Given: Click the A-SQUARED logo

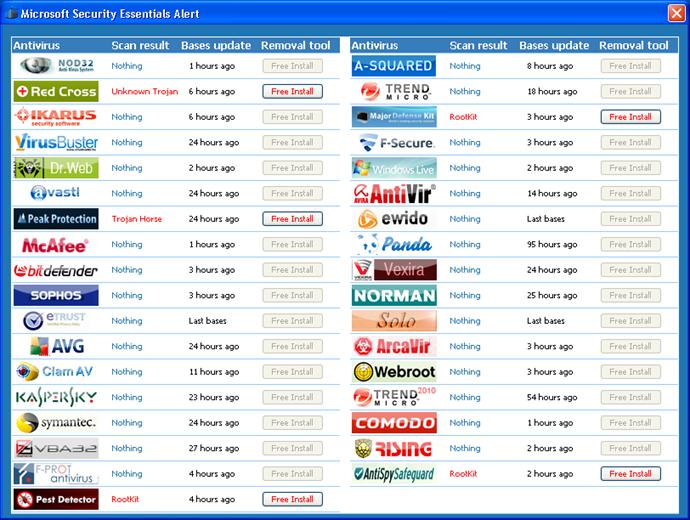Looking at the screenshot, I should click(394, 66).
